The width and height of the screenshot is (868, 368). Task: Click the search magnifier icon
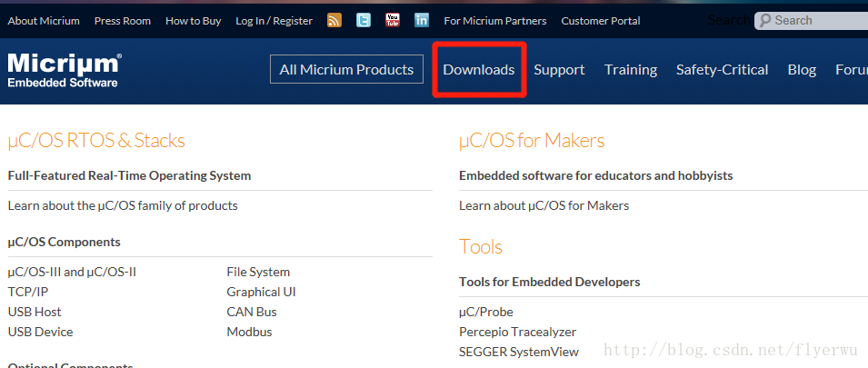(x=765, y=21)
